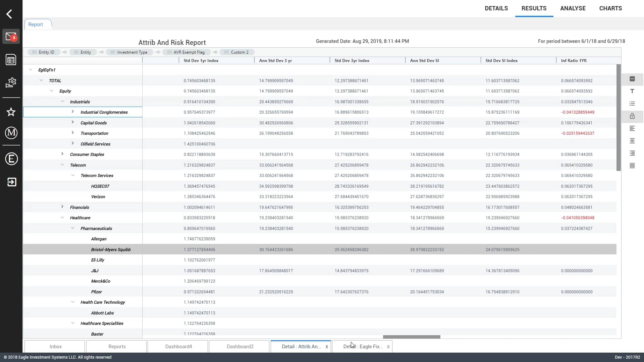Click the Entity grouping chip

83,52
